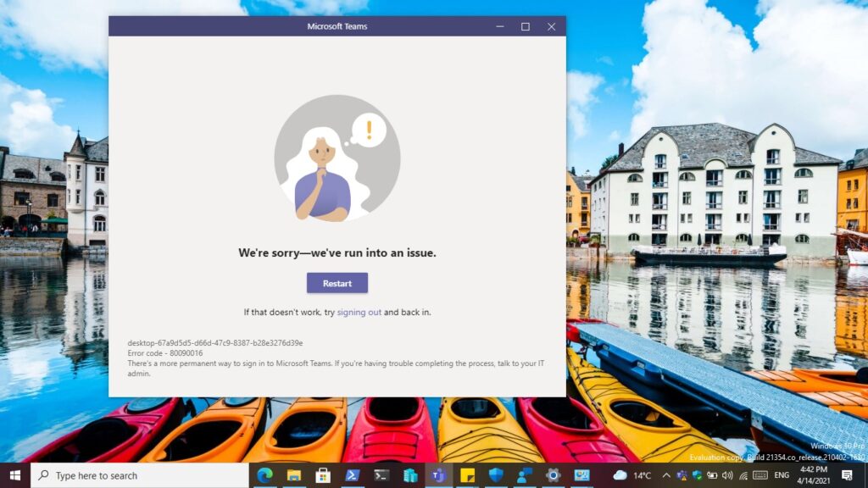Switch the ENG input language

tap(782, 475)
